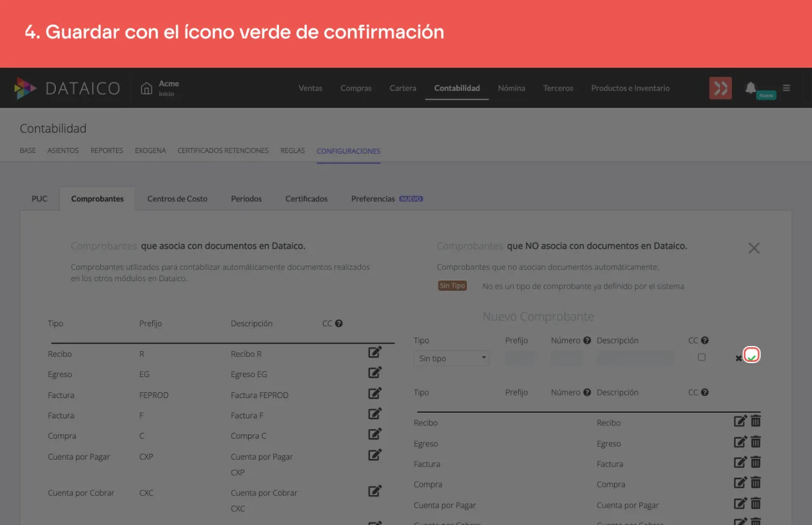Open the Cartera menu
Screen dimensions: 812x525
pos(403,88)
